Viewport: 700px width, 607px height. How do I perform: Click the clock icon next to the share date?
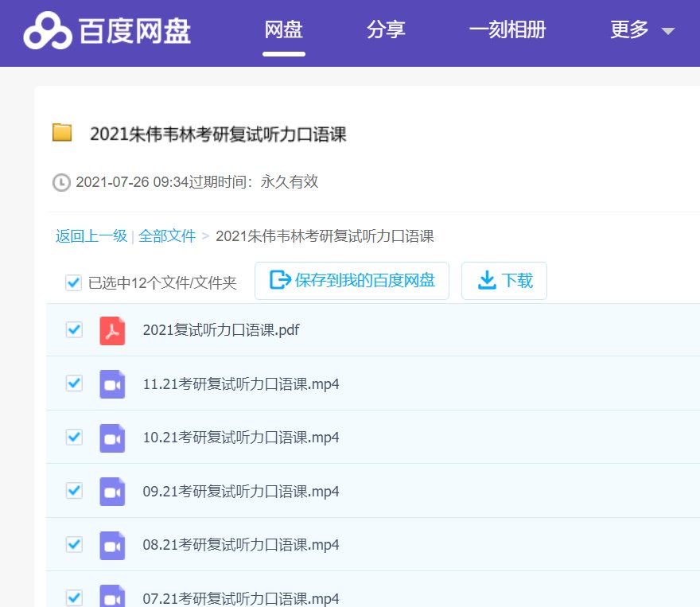point(62,181)
